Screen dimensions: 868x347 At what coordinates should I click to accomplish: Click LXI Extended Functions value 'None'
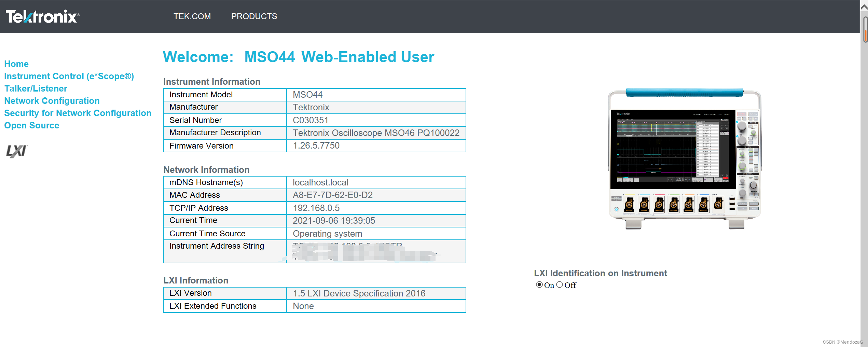[x=303, y=306]
